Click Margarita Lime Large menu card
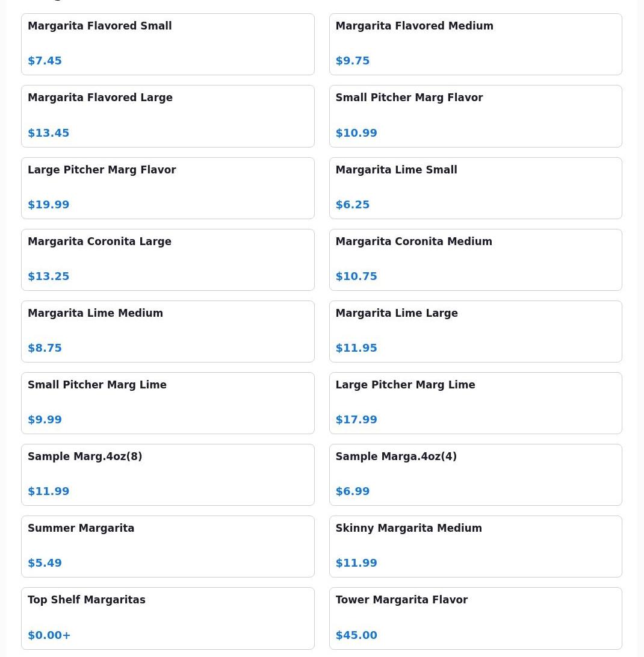The width and height of the screenshot is (644, 657). coord(475,331)
